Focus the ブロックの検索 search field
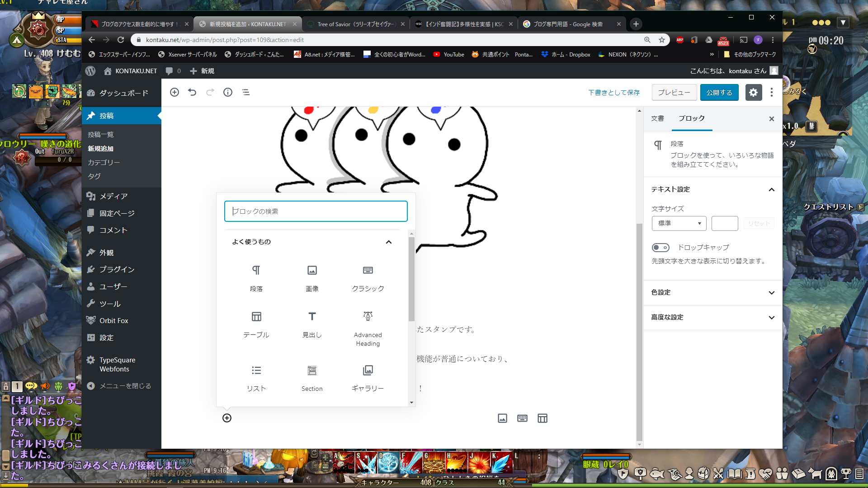The height and width of the screenshot is (488, 868). click(316, 211)
